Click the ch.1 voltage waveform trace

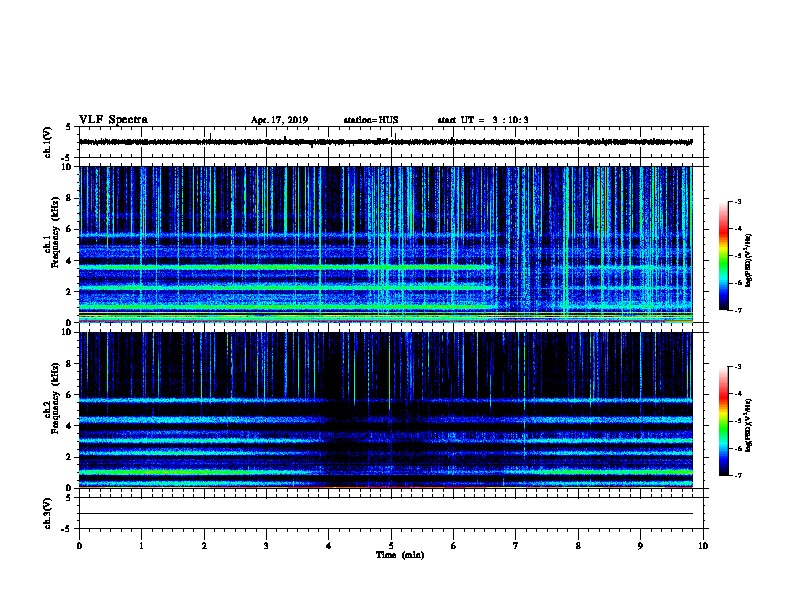click(385, 142)
